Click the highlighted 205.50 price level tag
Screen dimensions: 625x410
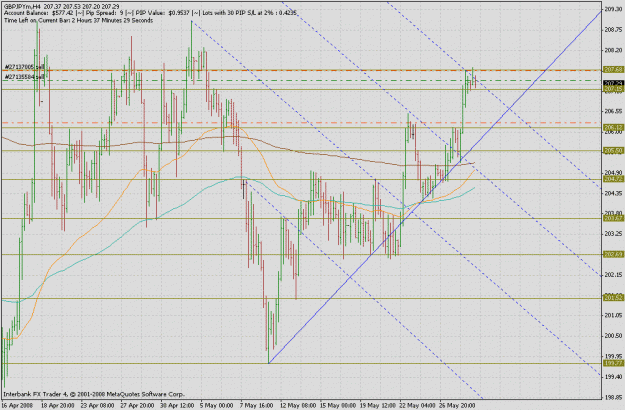pyautogui.click(x=613, y=151)
